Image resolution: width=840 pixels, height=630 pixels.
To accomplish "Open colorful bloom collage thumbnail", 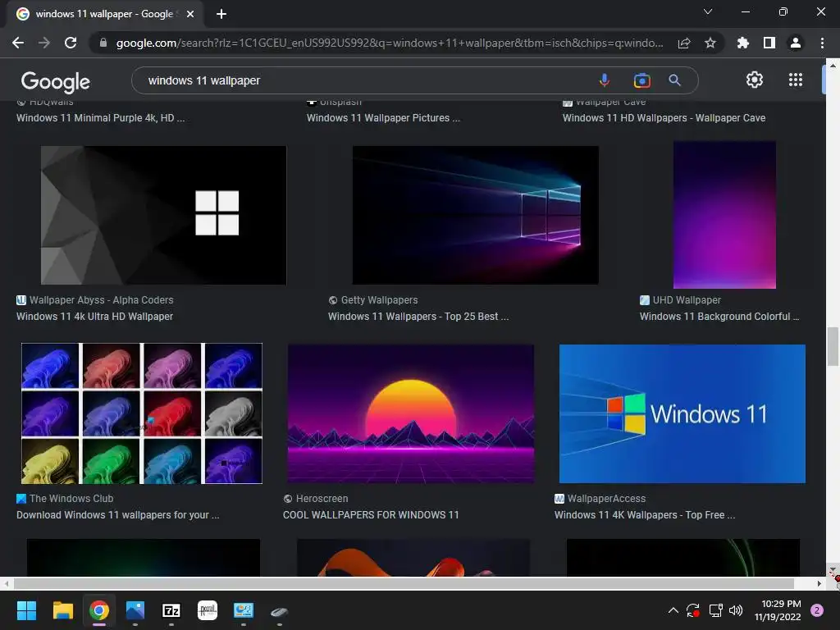I will 141,413.
